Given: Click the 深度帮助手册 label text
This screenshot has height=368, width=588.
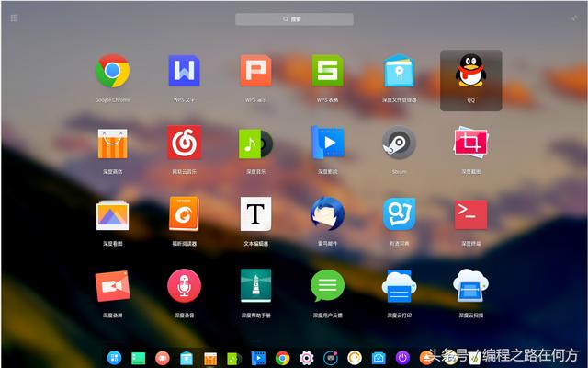Looking at the screenshot, I should tap(255, 316).
